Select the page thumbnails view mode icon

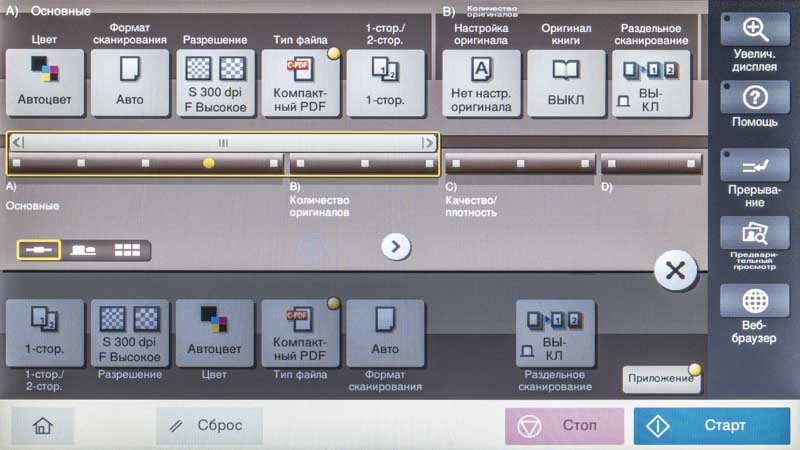click(83, 250)
